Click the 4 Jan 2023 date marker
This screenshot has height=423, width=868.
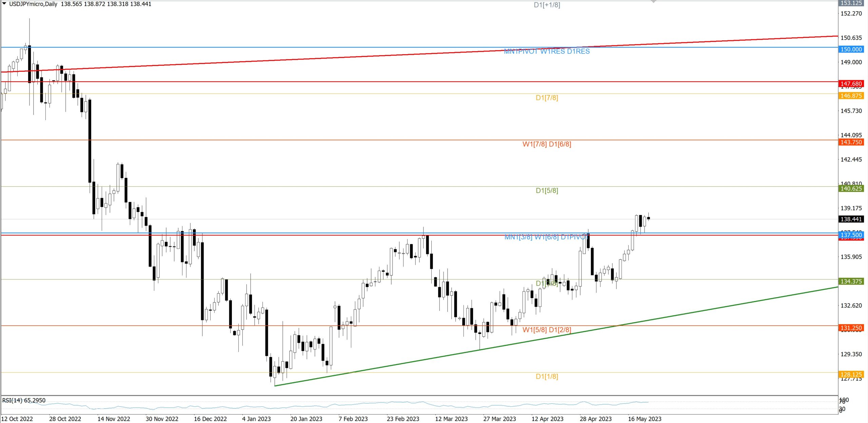tap(256, 419)
